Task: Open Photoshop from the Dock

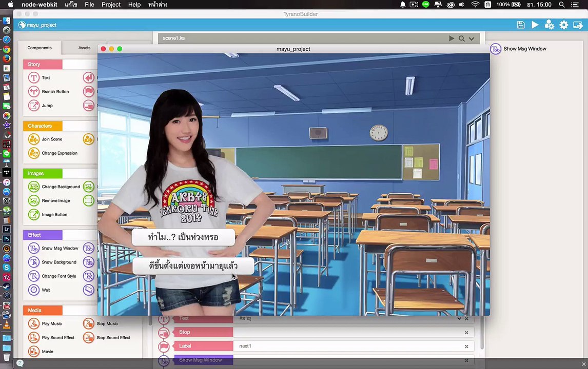Action: [6, 239]
